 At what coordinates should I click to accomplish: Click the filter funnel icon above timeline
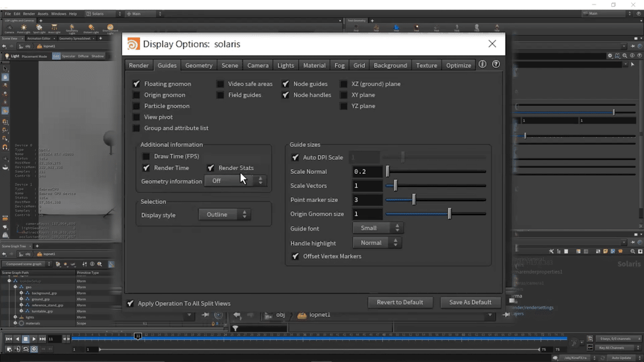235,328
